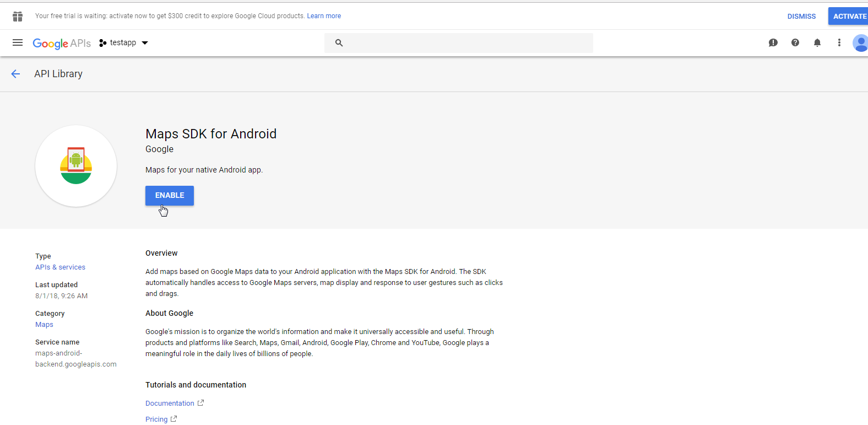Click the Service name label
The image size is (868, 425).
tap(57, 342)
